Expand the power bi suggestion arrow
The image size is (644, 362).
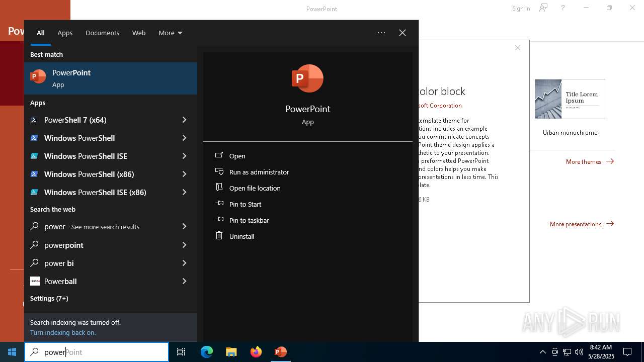click(x=184, y=263)
